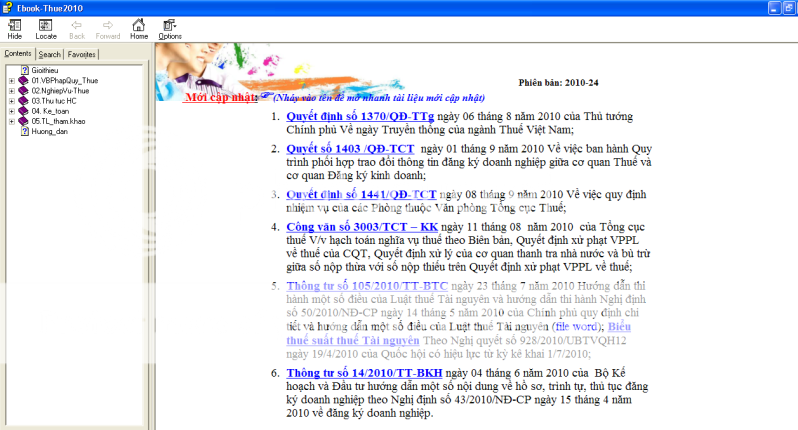This screenshot has width=798, height=430.
Task: Restore down the Ebook-Thue2010 window
Action: pyautogui.click(x=790, y=8)
